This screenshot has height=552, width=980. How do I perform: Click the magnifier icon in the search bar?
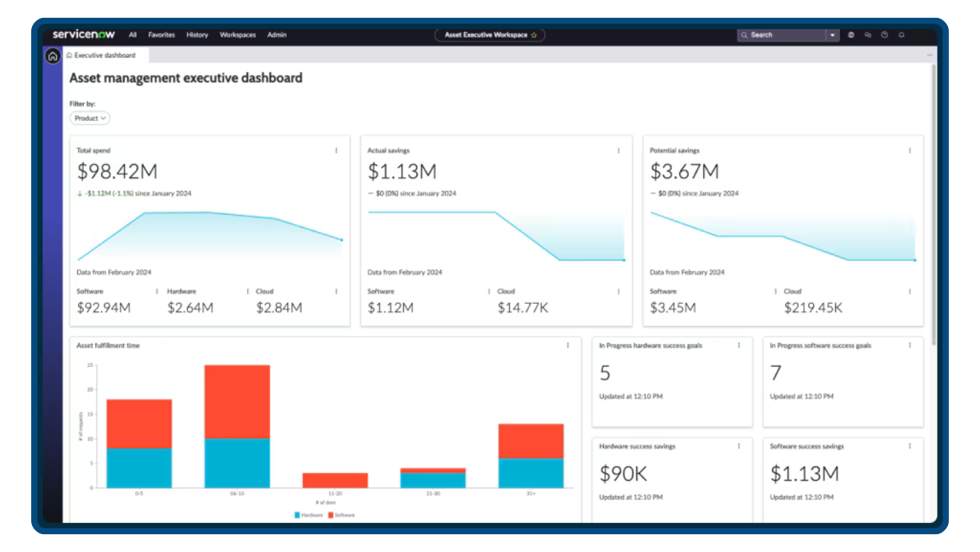click(745, 34)
